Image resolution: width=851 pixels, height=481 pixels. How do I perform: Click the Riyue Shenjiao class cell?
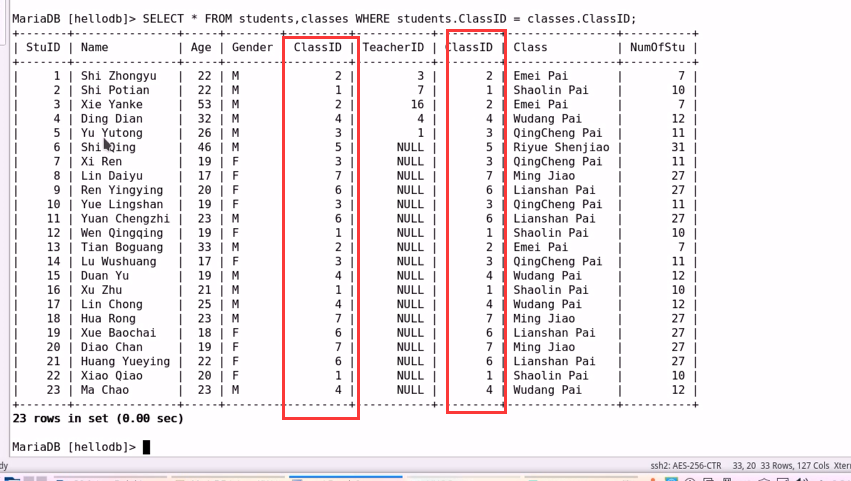tap(561, 147)
